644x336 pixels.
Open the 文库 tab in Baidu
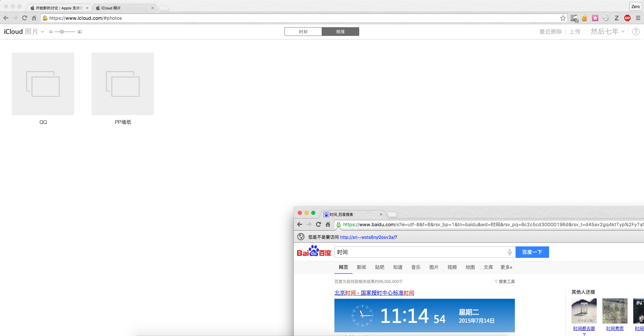pyautogui.click(x=488, y=267)
